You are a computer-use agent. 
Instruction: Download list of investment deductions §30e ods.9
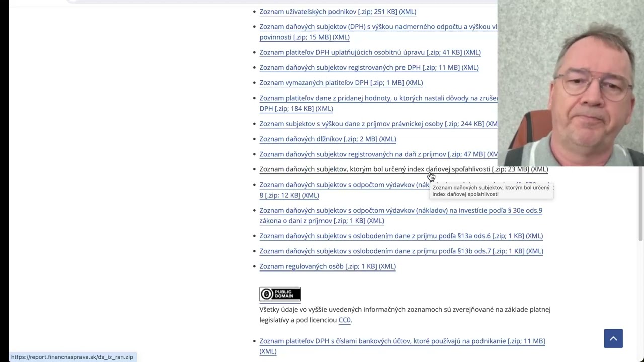click(400, 211)
